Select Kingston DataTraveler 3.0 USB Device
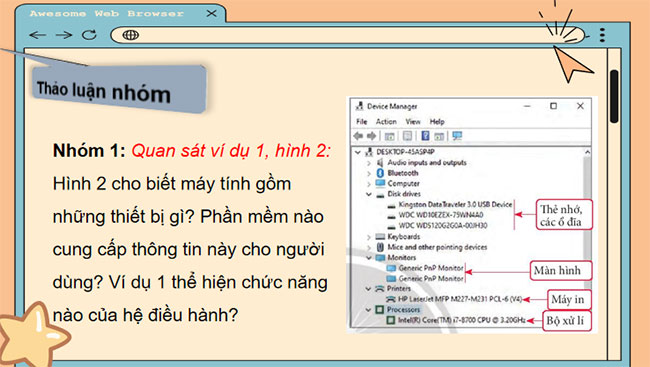This screenshot has height=367, width=650. pyautogui.click(x=455, y=204)
